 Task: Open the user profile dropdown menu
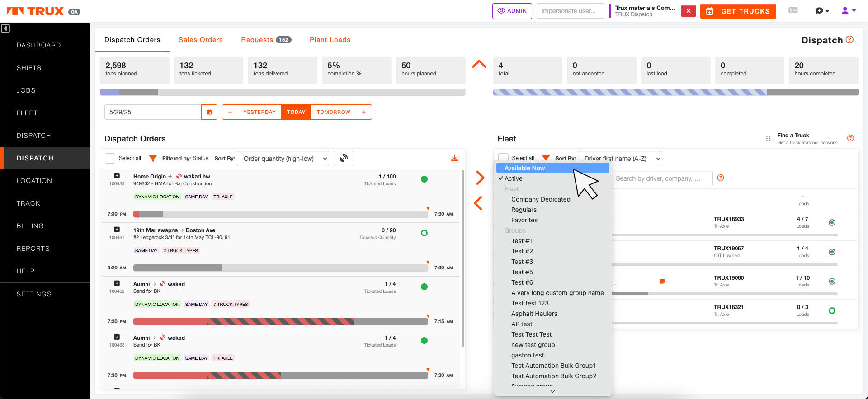coord(848,11)
